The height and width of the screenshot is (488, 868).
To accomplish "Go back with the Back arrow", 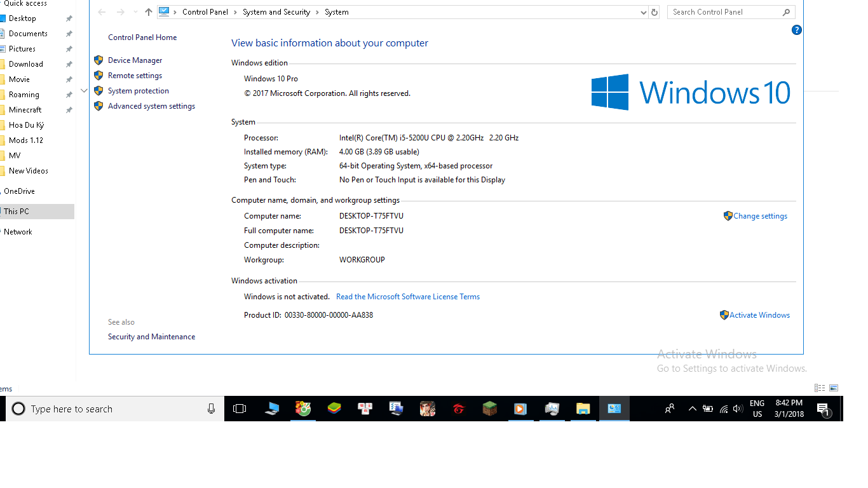I will point(102,12).
